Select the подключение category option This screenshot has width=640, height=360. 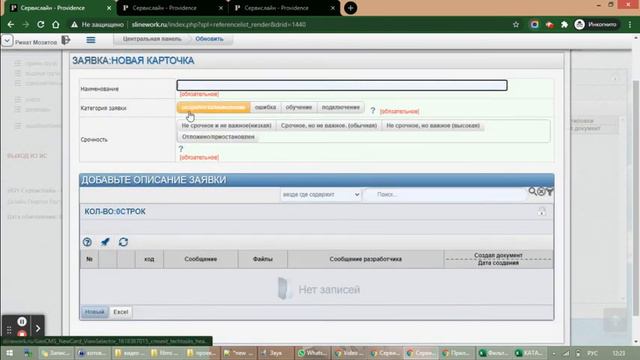[x=341, y=107]
